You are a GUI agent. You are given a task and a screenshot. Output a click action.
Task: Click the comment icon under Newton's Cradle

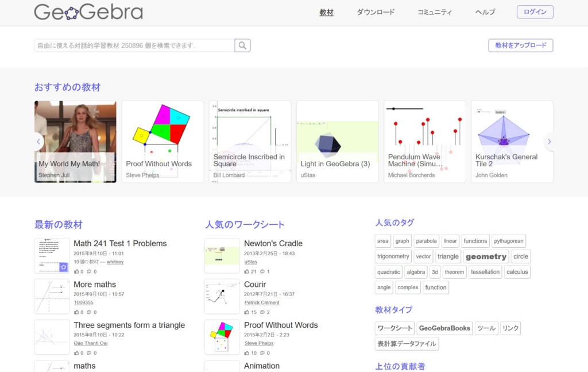coord(262,271)
